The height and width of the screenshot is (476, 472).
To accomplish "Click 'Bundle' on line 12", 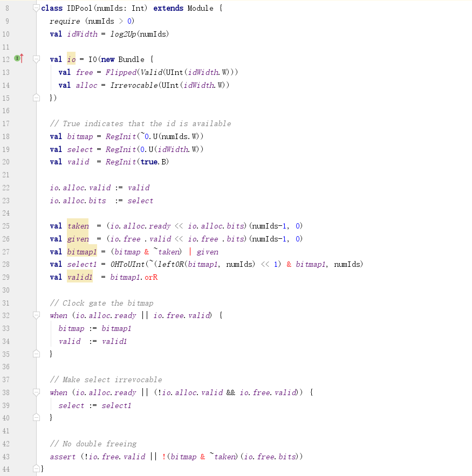I will (131, 59).
